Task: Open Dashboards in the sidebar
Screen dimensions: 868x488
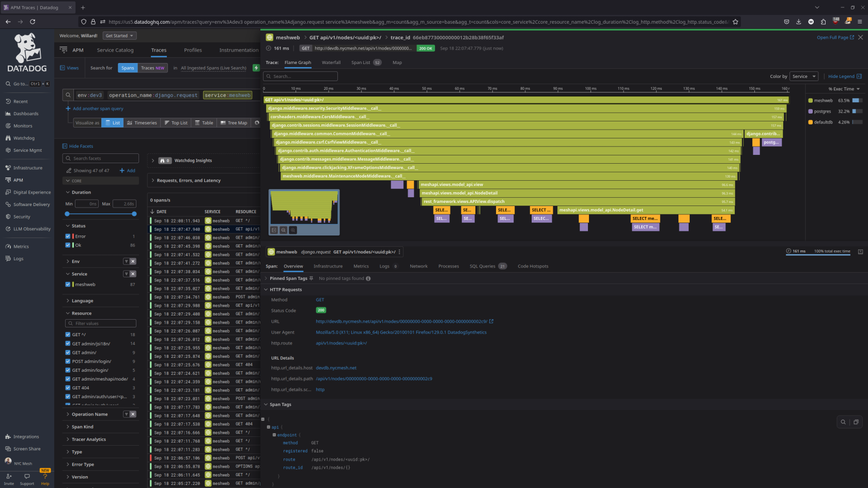Action: point(22,114)
